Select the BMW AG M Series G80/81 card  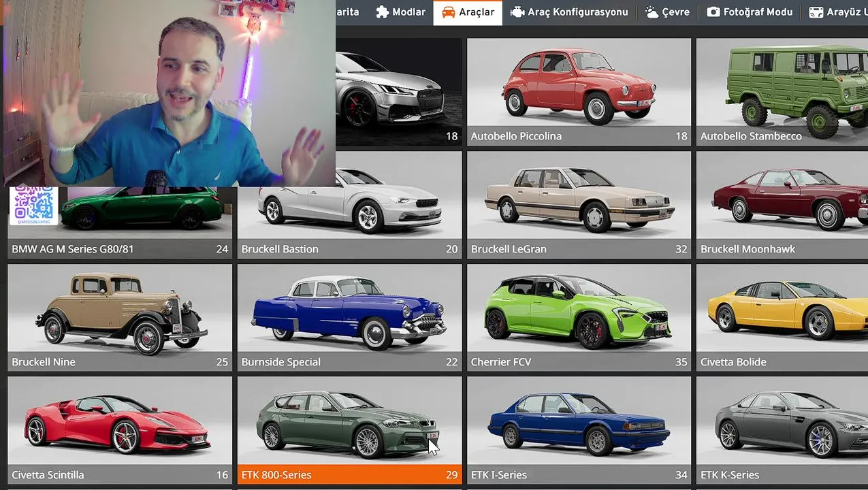click(x=120, y=223)
